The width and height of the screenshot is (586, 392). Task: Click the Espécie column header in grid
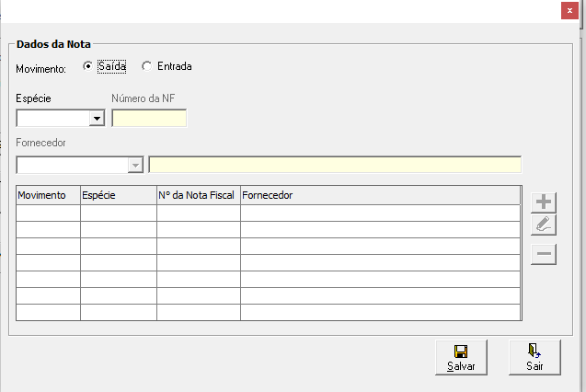(119, 195)
